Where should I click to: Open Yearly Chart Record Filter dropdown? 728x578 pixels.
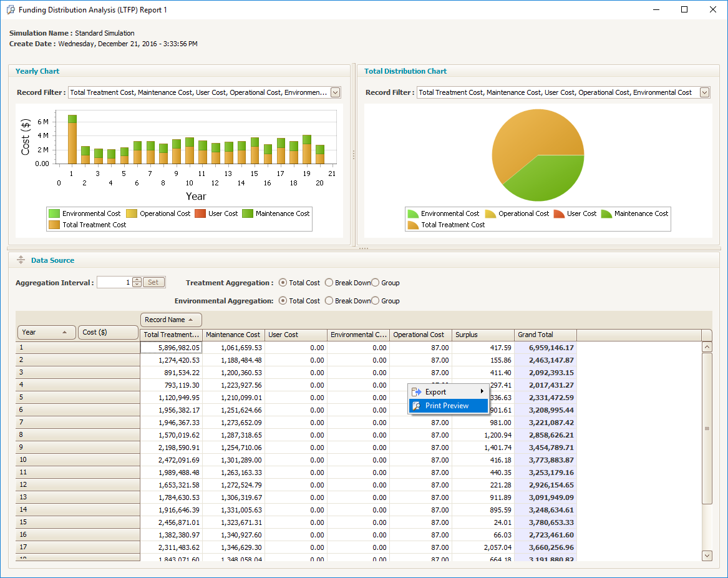point(335,92)
